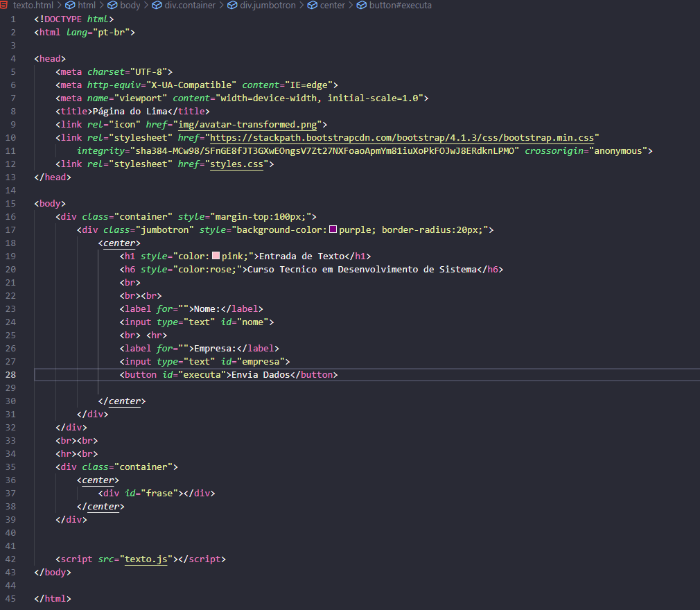Click the "executa" id value on line 28

202,374
